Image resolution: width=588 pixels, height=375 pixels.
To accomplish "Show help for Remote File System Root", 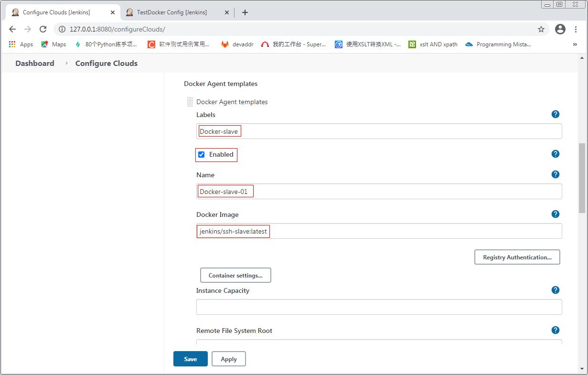I will coord(555,330).
